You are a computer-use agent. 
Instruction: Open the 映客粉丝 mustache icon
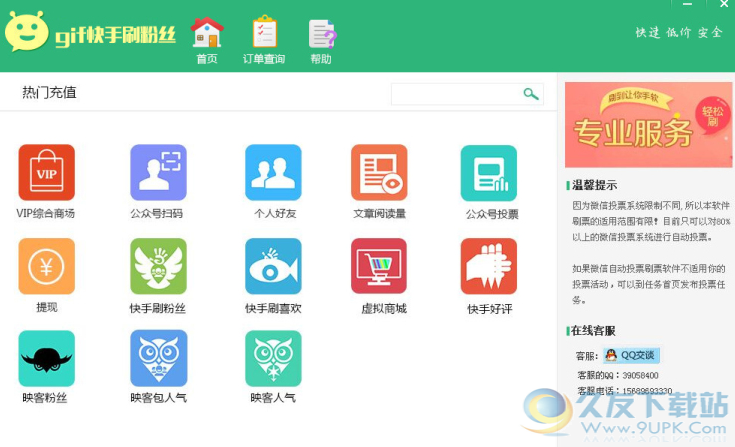(x=46, y=358)
